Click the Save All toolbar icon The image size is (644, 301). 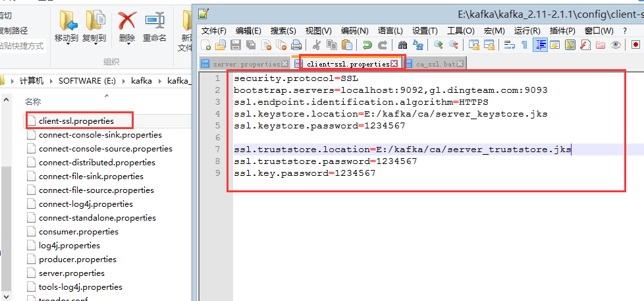pyautogui.click(x=250, y=45)
